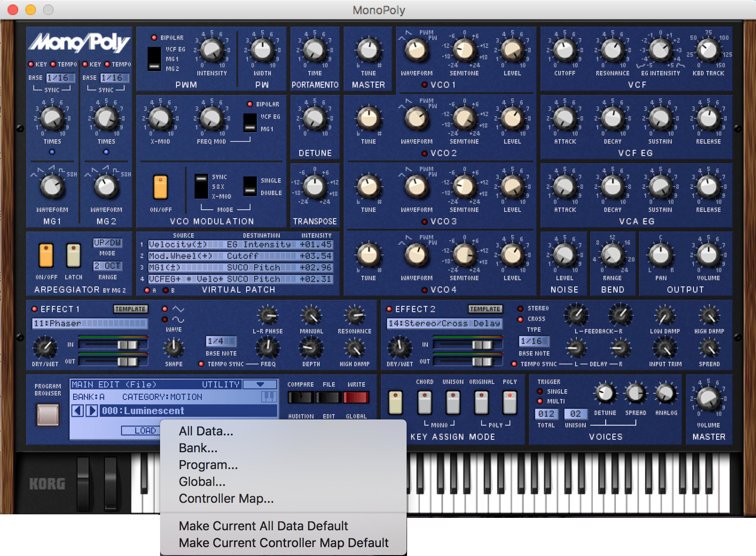This screenshot has height=556, width=756.
Task: Click the Effect 1 OUT level slider
Action: pos(128,361)
